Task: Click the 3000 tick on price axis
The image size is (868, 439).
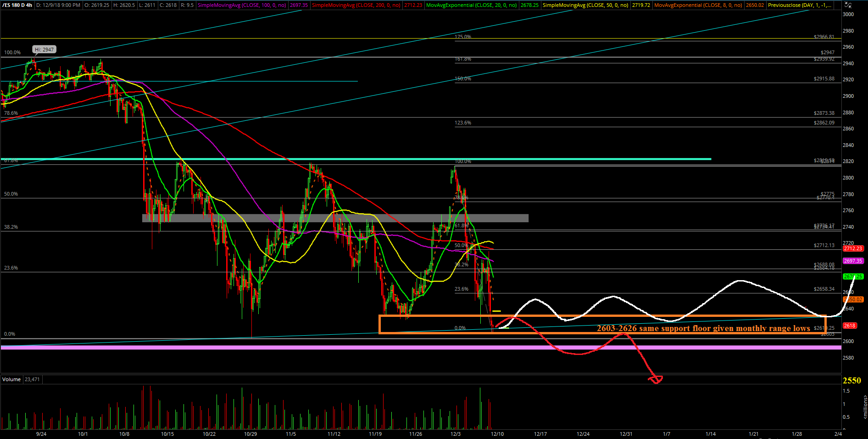Action: tap(848, 14)
